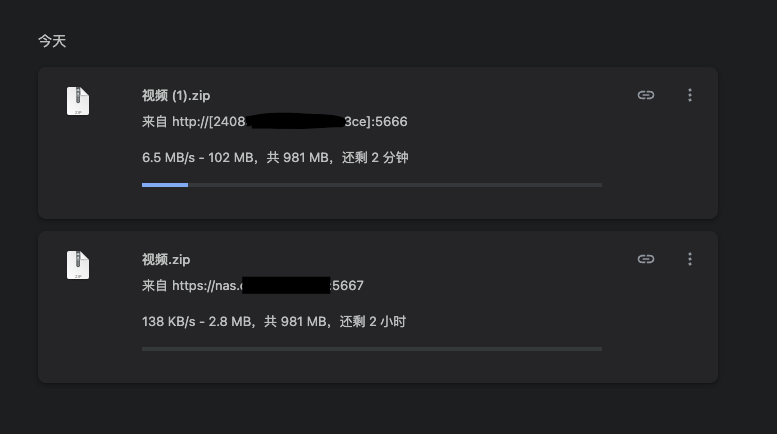Click the 来自 label under 视频.zip
The height and width of the screenshot is (434, 777).
(x=155, y=286)
